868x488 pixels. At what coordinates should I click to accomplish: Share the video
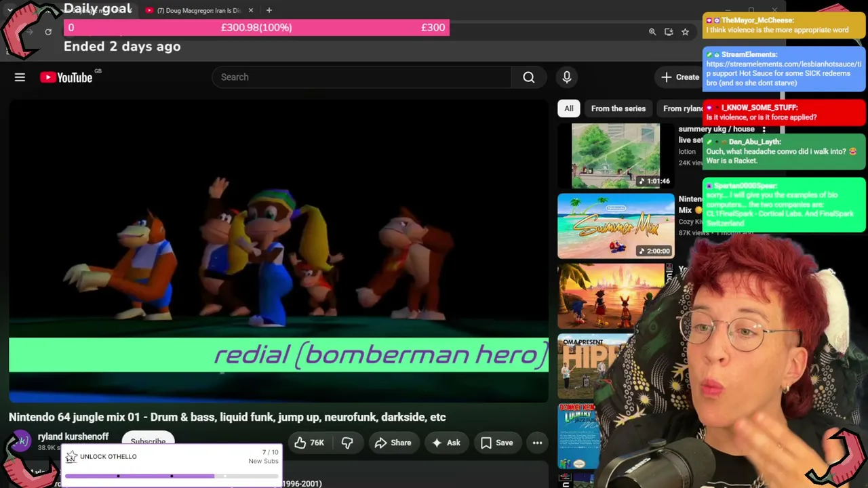[x=393, y=443]
